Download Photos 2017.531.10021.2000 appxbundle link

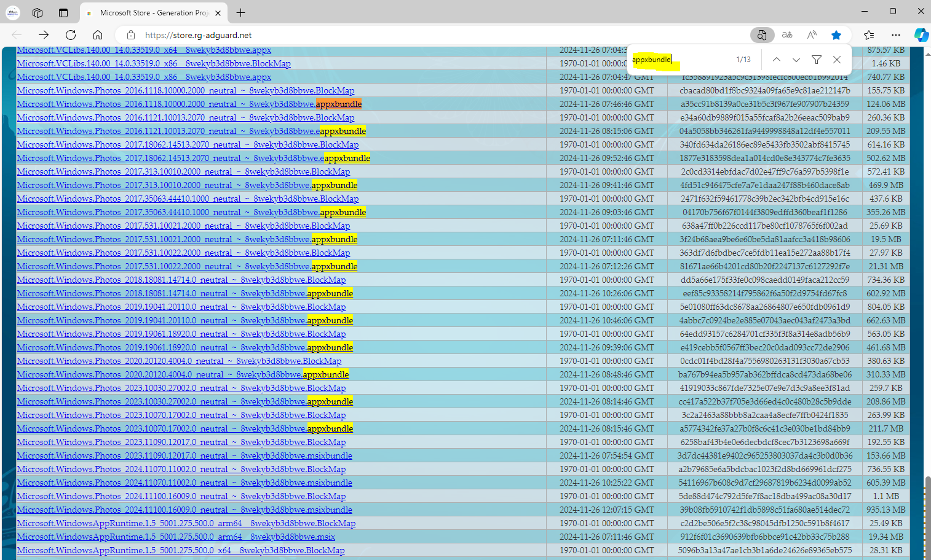coord(187,239)
